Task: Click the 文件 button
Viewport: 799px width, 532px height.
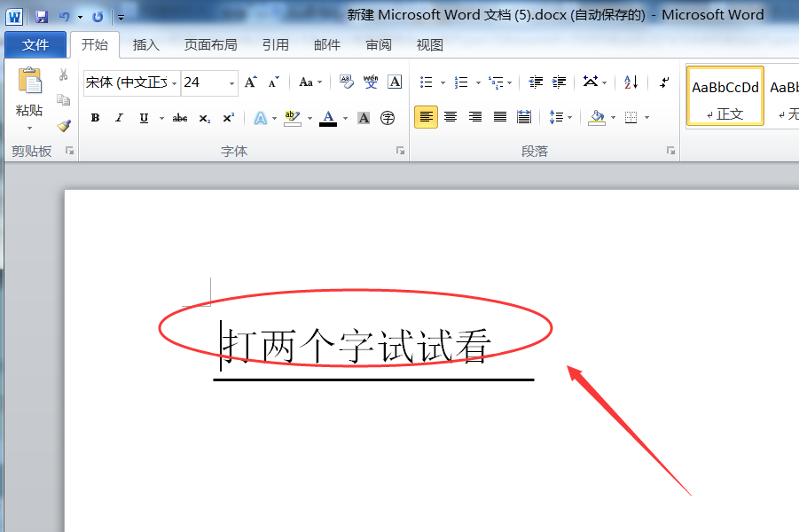Action: tap(35, 45)
